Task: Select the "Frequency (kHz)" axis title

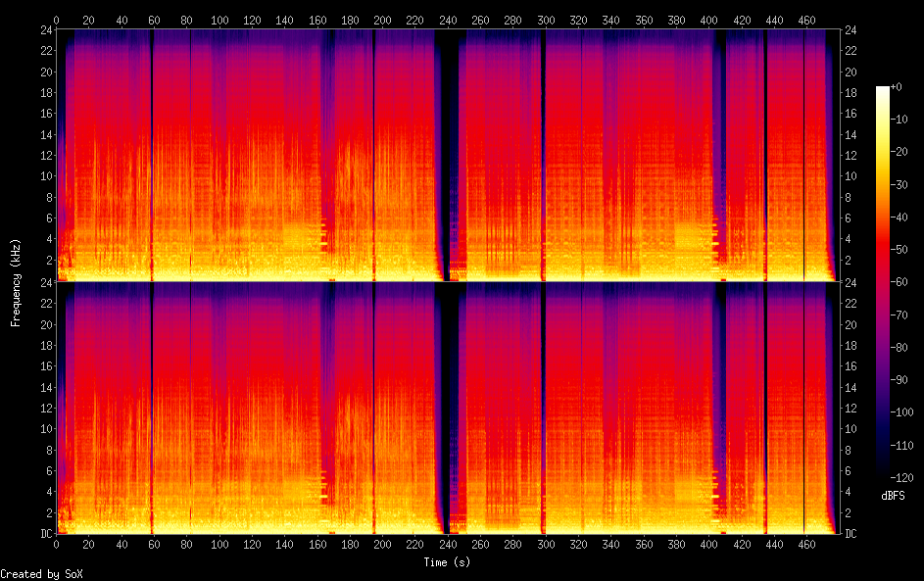Action: pos(16,283)
